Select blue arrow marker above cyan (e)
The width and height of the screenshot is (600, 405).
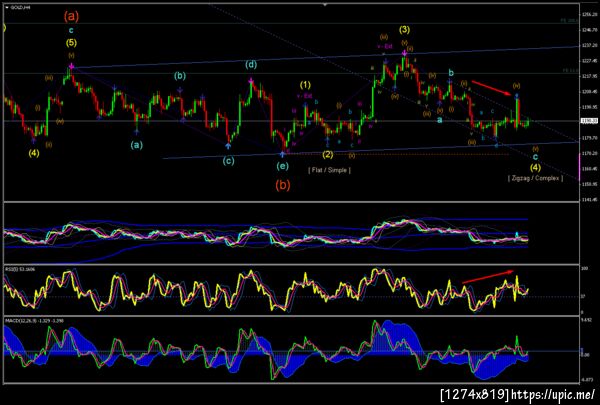point(282,154)
